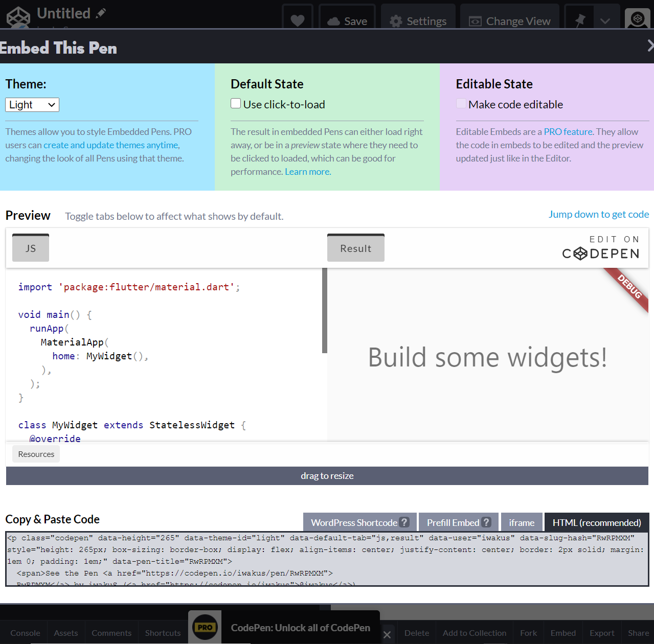Image resolution: width=654 pixels, height=644 pixels.
Task: Click the Edit on CodePen logo
Action: (601, 248)
